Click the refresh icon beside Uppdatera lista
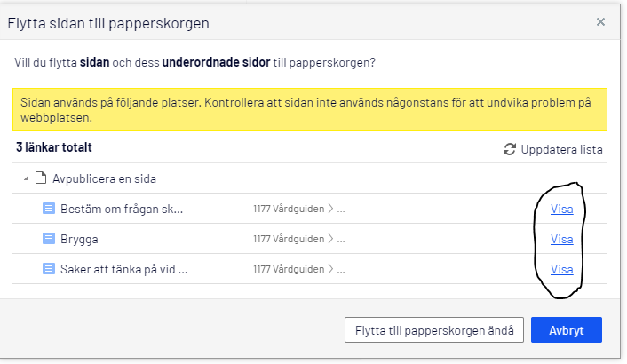The height and width of the screenshot is (364, 627). pyautogui.click(x=510, y=149)
